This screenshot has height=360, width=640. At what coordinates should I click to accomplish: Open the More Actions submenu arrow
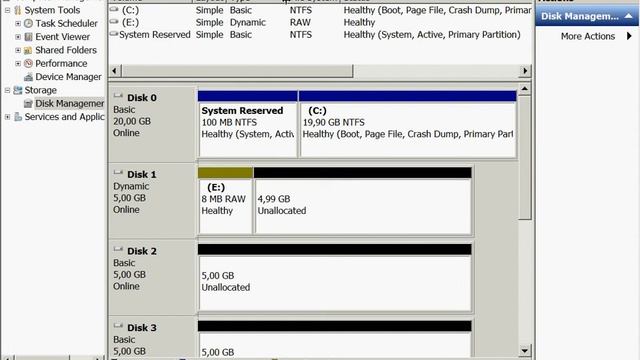pyautogui.click(x=629, y=36)
